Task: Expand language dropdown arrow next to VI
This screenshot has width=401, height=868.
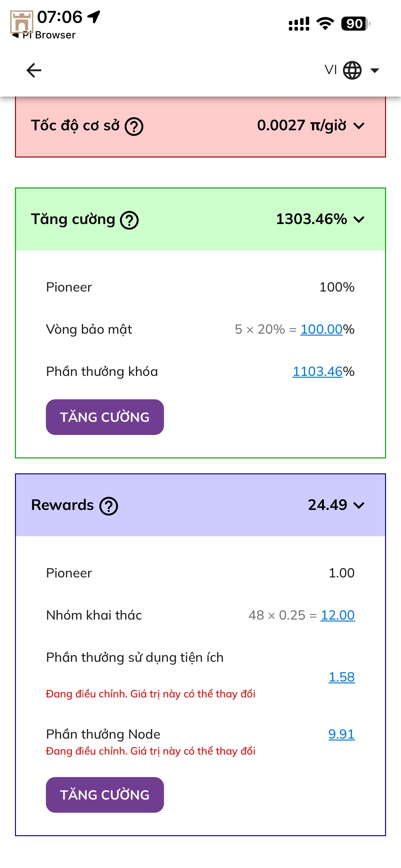Action: point(374,70)
